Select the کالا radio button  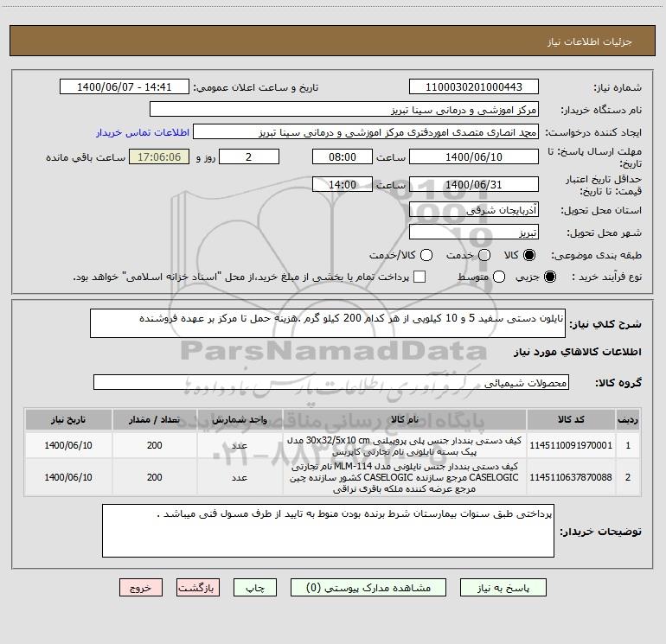pyautogui.click(x=529, y=255)
